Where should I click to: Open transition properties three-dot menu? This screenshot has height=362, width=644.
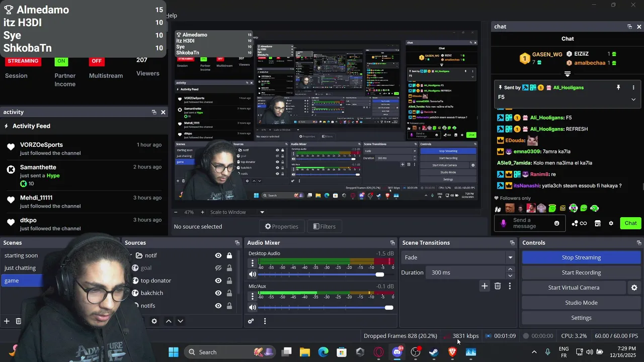pos(510,286)
